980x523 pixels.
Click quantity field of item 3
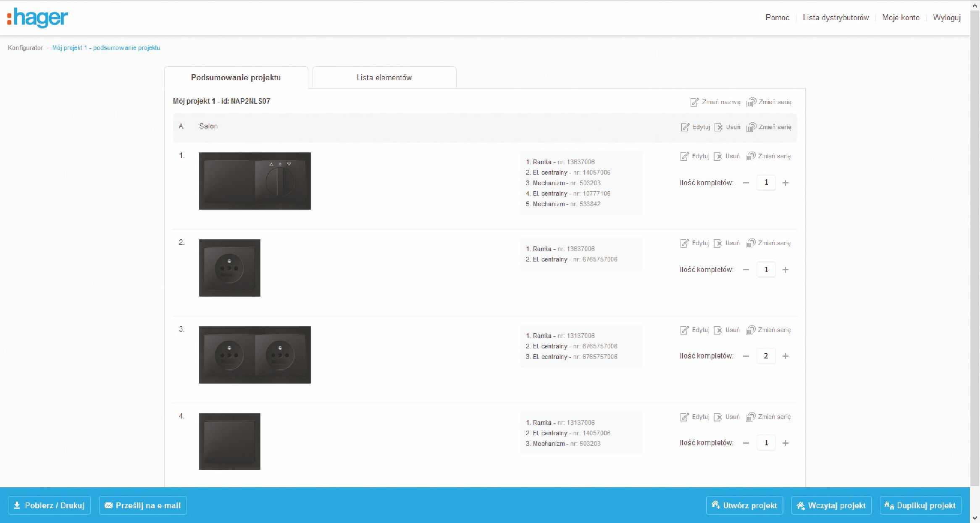tap(766, 356)
